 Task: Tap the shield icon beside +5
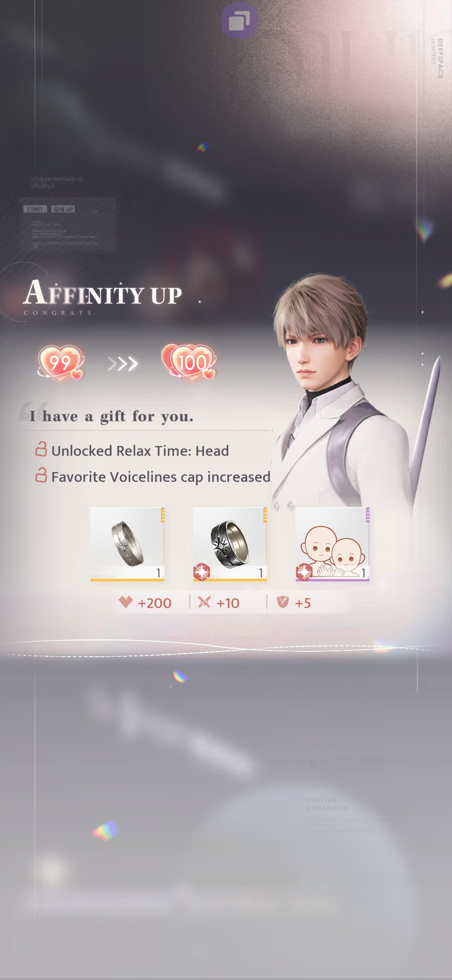(x=283, y=602)
